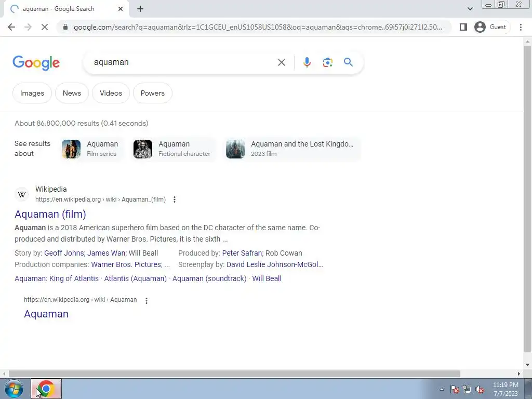532x399 pixels.
Task: Open options for Aquaman_(film) result
Action: pos(175,199)
